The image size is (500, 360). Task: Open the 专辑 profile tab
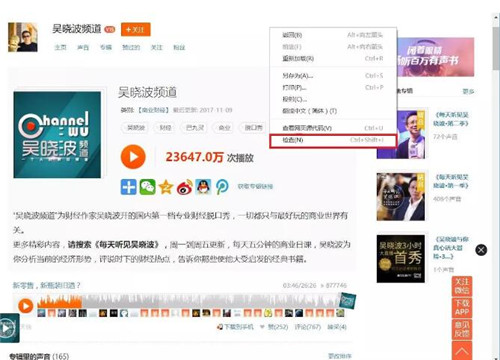(106, 47)
